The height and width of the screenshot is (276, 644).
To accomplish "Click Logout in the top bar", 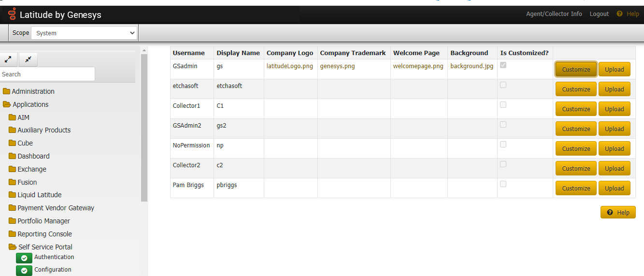I will tap(599, 14).
